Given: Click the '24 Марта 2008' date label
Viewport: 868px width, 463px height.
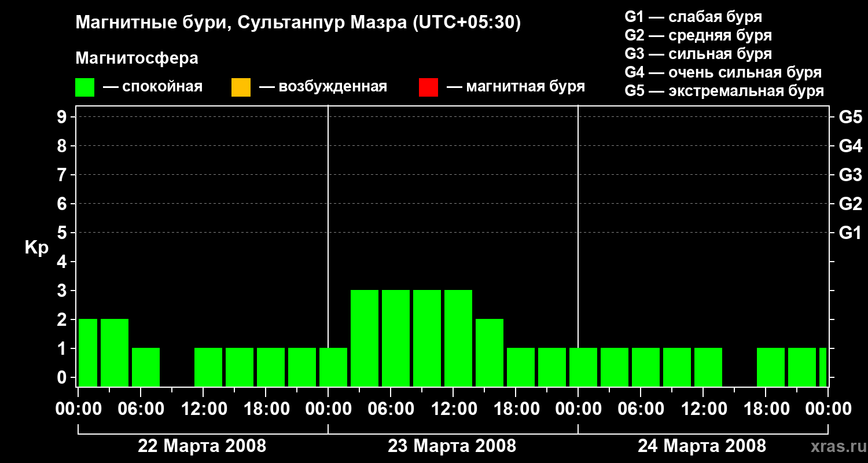Looking at the screenshot, I should click(x=702, y=446).
